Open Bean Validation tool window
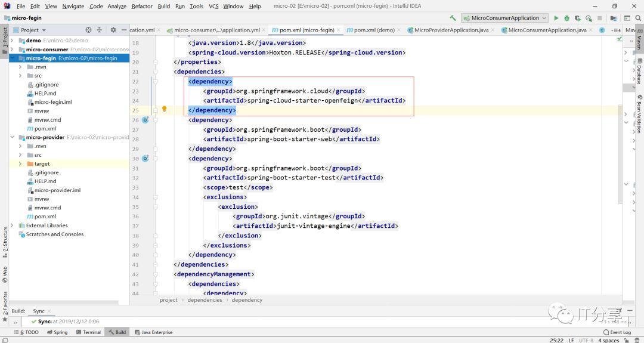This screenshot has width=644, height=343. pos(639,114)
